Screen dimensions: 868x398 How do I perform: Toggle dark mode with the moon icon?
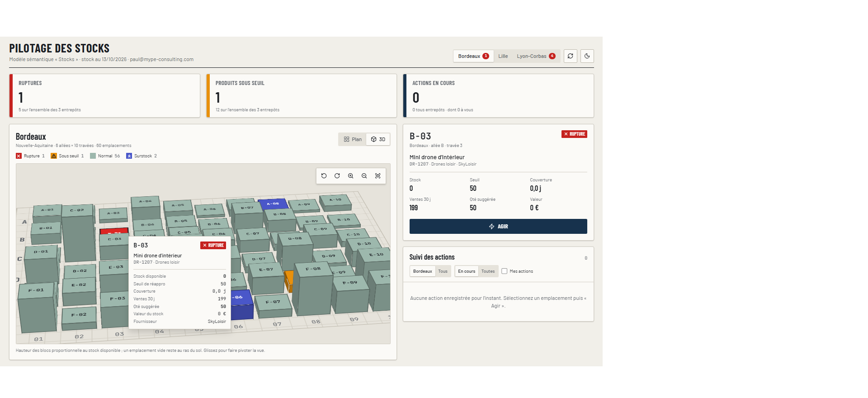[x=587, y=56]
